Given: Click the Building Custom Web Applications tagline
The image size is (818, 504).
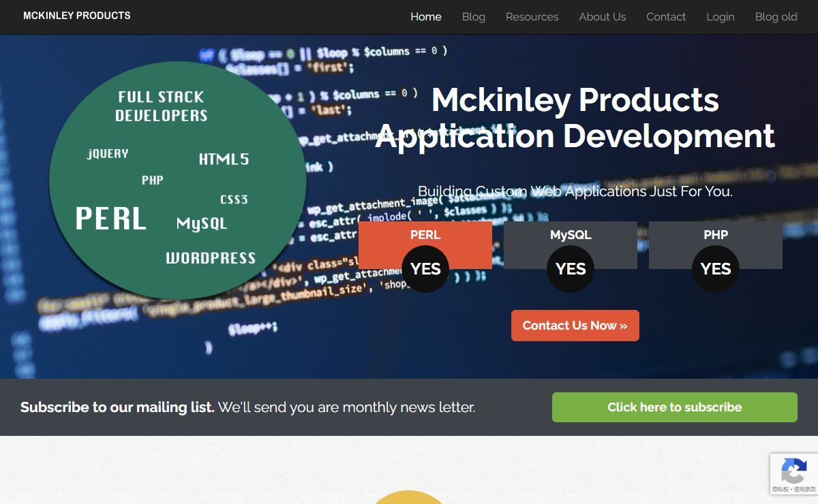Looking at the screenshot, I should [575, 191].
